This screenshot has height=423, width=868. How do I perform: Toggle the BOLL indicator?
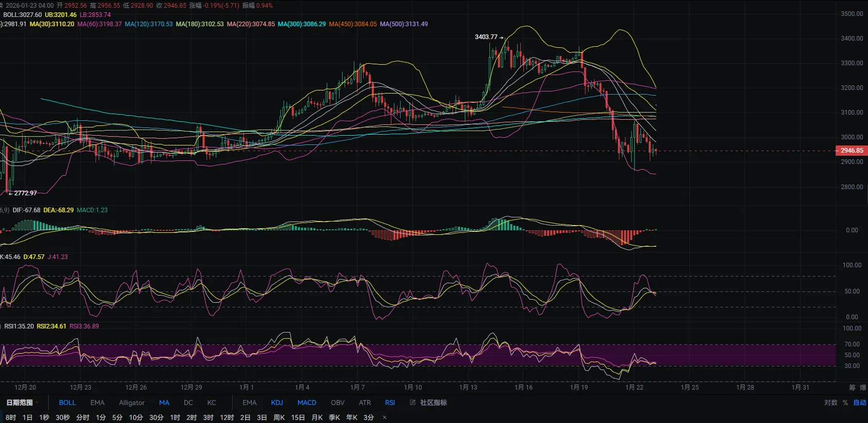coord(67,402)
